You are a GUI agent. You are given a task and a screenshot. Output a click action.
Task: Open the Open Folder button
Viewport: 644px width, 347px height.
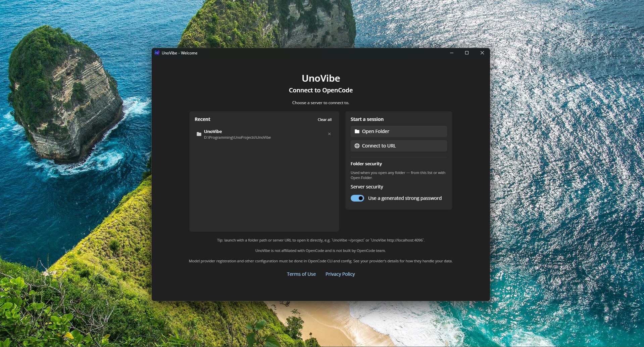399,131
